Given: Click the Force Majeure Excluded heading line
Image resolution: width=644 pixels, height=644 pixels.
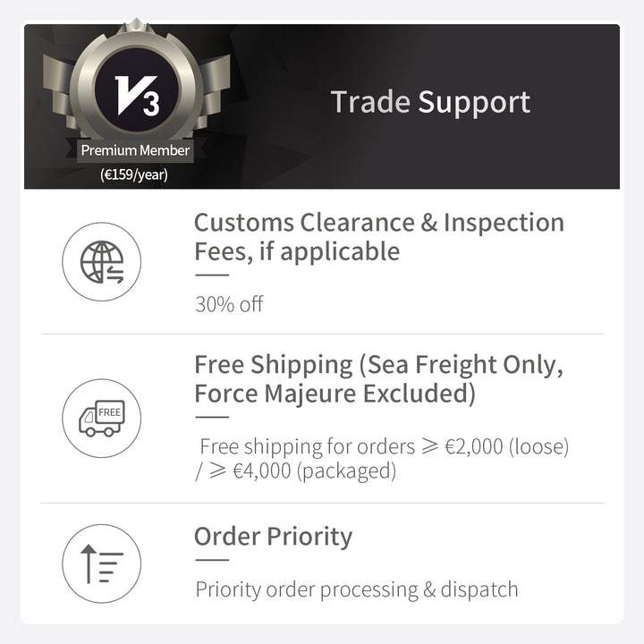Looking at the screenshot, I should click(335, 394).
